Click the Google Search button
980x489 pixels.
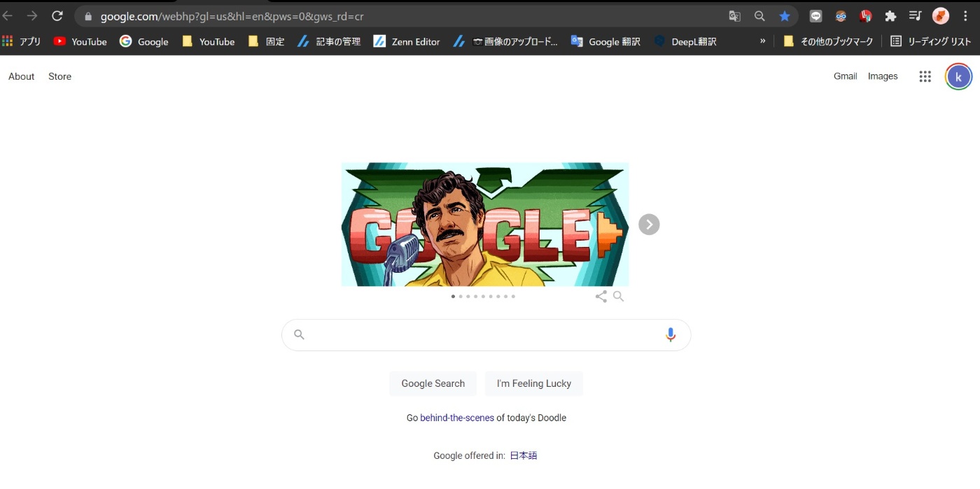click(433, 383)
